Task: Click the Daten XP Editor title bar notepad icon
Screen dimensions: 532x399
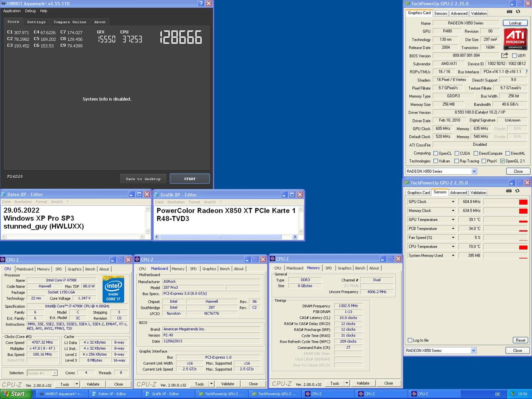Action: [3, 194]
